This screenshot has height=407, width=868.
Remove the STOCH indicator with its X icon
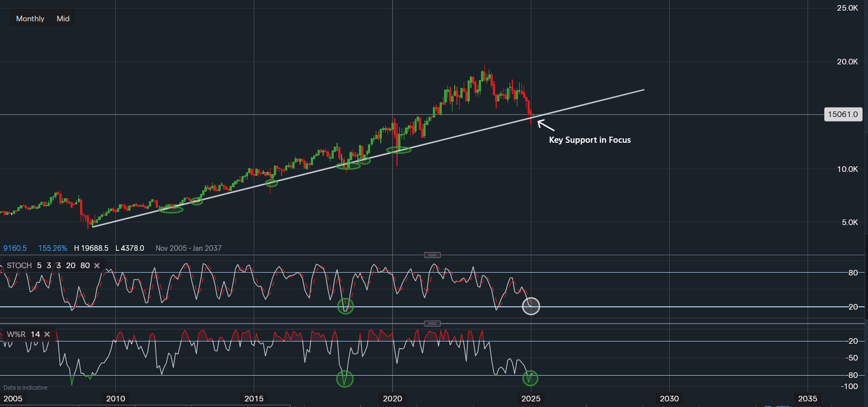click(96, 265)
